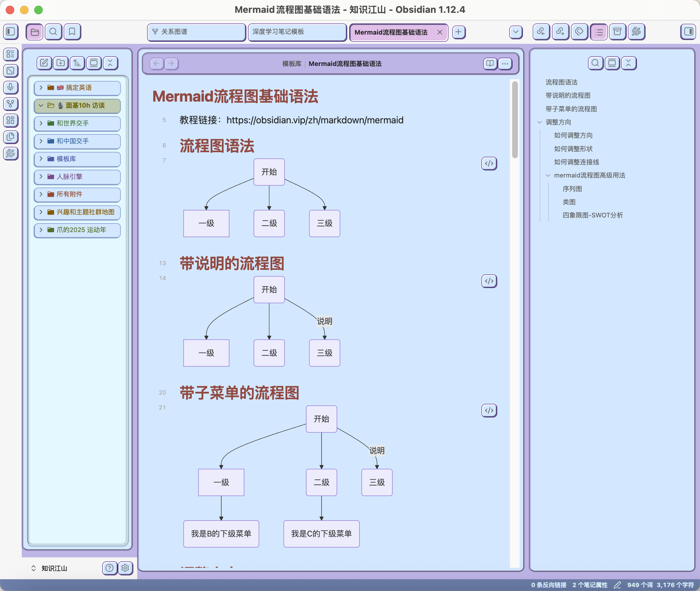The width and height of the screenshot is (700, 591).
Task: Open the tags panel icon
Action: click(x=579, y=32)
